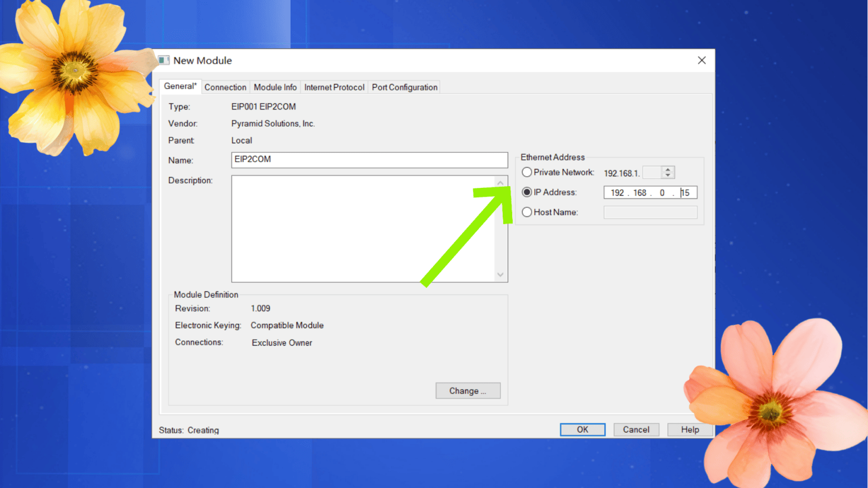Increase Private Network last octet with up arrow

point(668,169)
